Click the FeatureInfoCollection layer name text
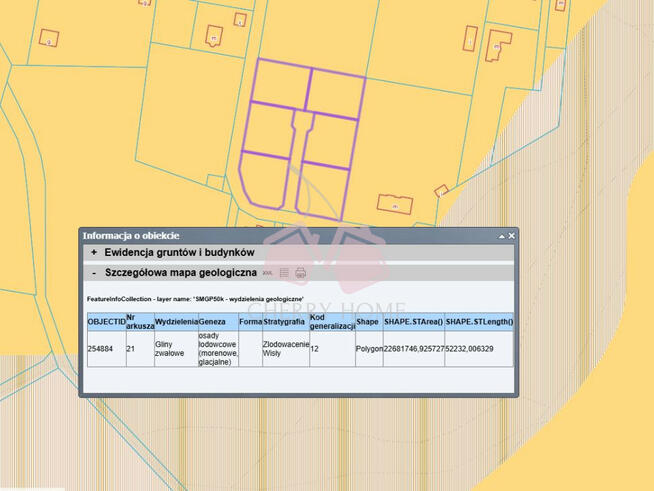Image resolution: width=654 pixels, height=491 pixels. (195, 299)
